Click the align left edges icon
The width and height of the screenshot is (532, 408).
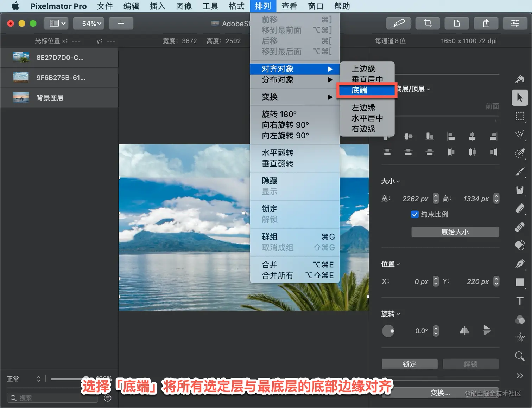pyautogui.click(x=451, y=136)
